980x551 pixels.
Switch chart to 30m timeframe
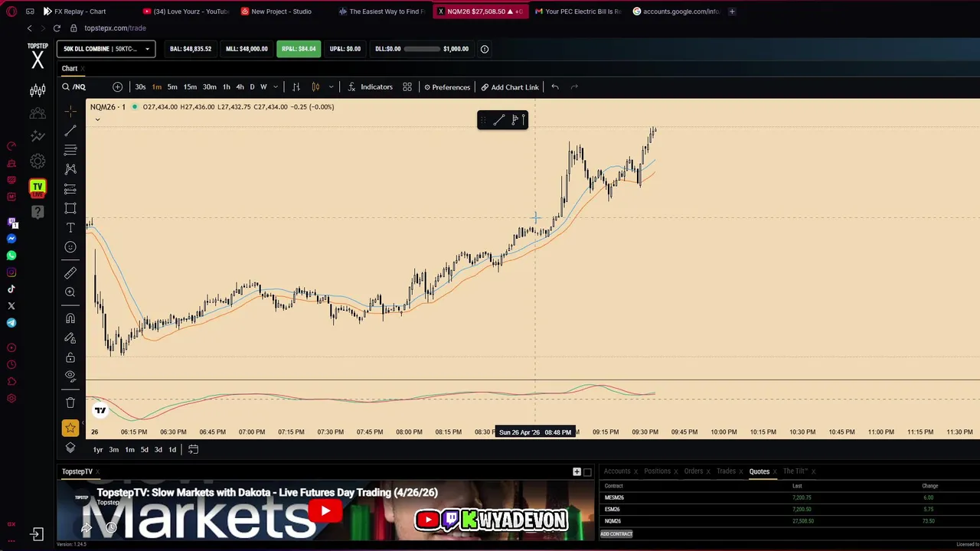[209, 87]
